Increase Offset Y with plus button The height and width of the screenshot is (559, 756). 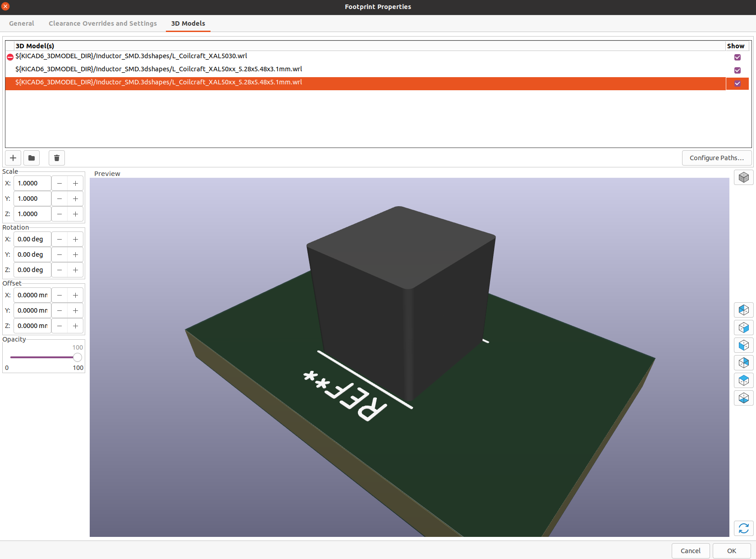pos(75,310)
